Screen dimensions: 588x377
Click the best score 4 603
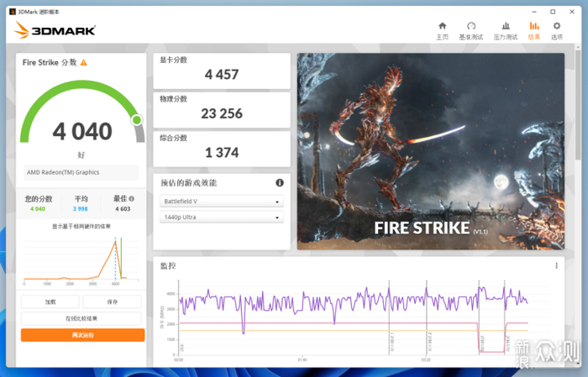click(123, 209)
